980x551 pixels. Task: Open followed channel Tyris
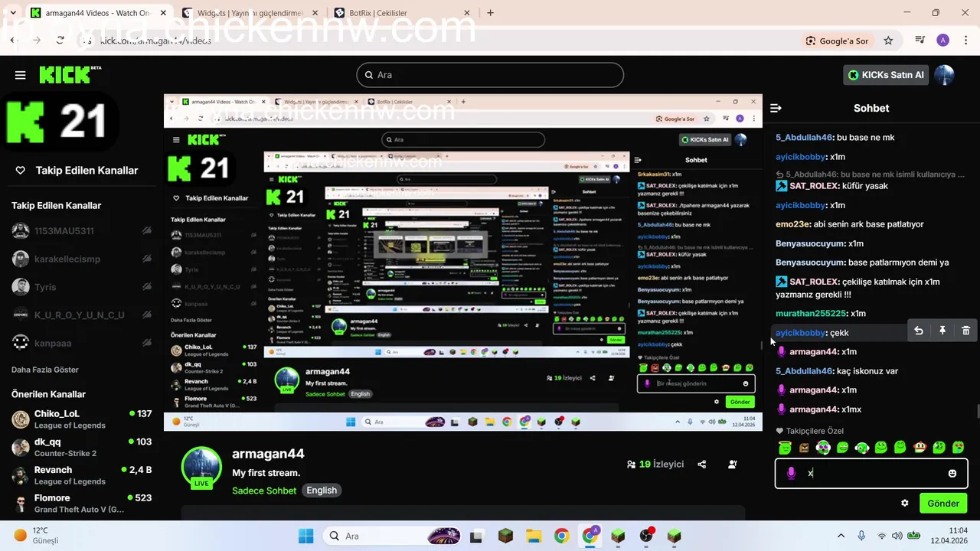pos(81,287)
